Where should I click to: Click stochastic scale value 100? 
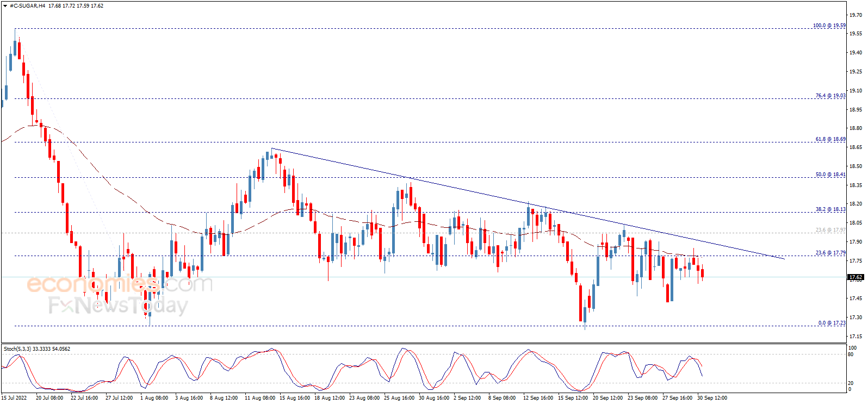tap(853, 348)
